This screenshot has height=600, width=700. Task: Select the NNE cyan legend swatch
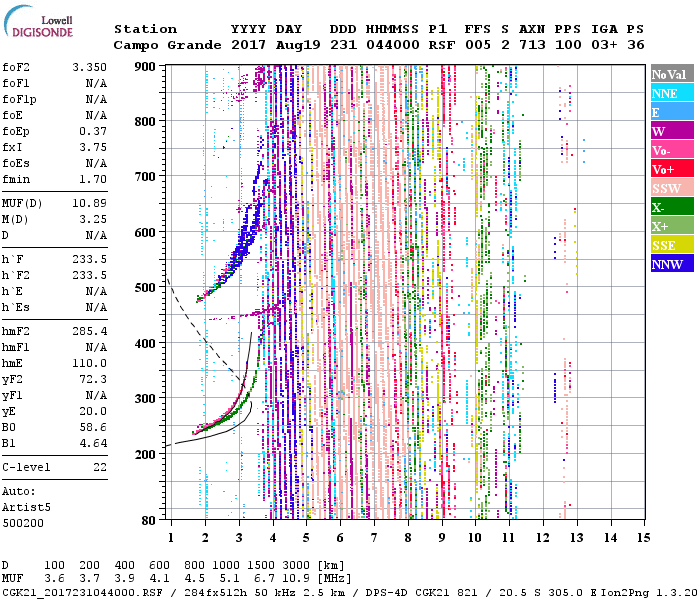click(x=672, y=93)
